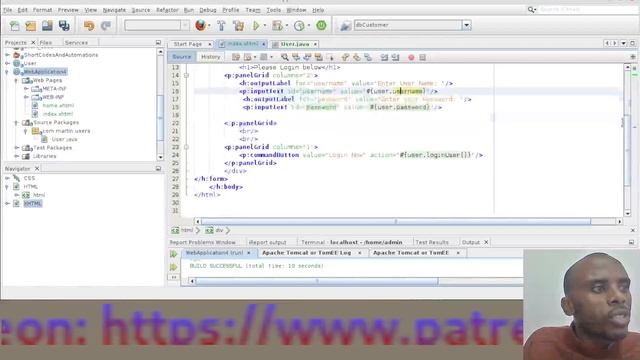Viewport: 640px width, 360px height.
Task: Toggle the editor History view button
Action: point(211,57)
